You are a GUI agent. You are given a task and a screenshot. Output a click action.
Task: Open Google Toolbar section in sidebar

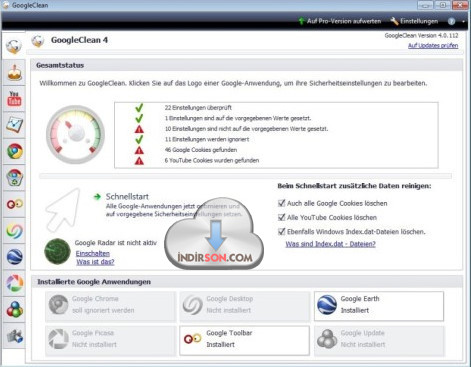[x=15, y=204]
